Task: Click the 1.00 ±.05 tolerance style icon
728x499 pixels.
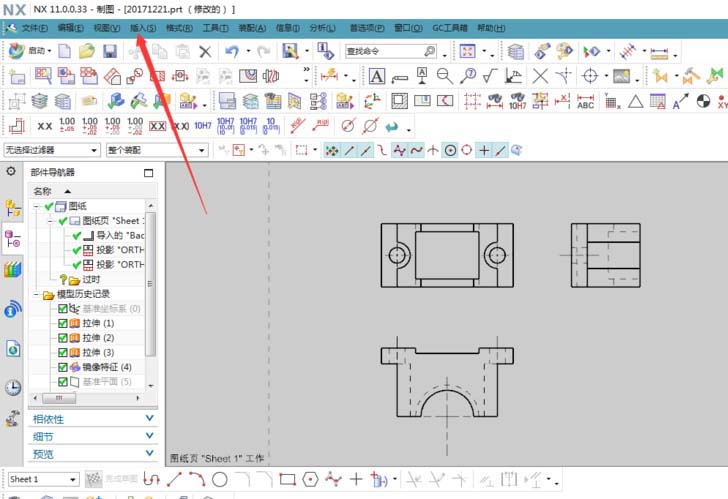Action: 67,126
